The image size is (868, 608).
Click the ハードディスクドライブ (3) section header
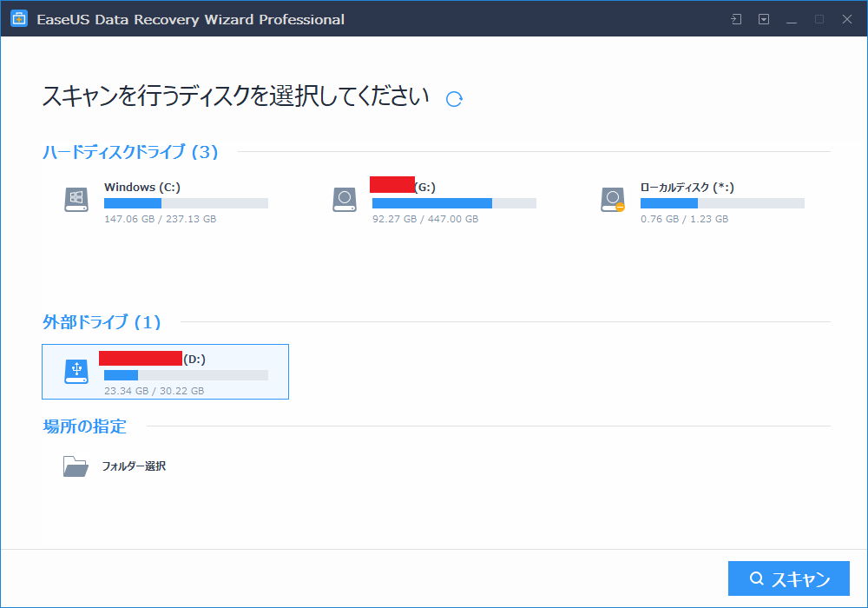click(x=130, y=152)
